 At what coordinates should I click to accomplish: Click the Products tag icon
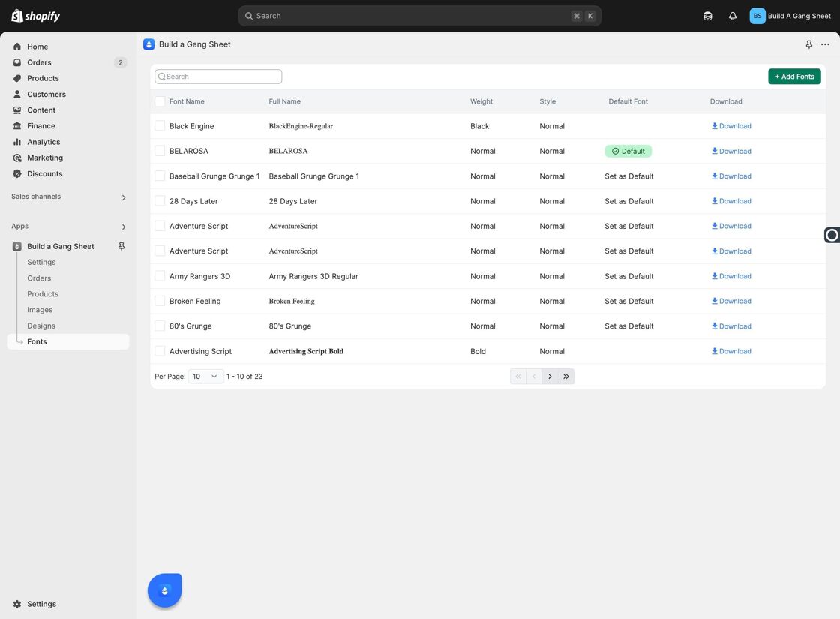pyautogui.click(x=17, y=78)
